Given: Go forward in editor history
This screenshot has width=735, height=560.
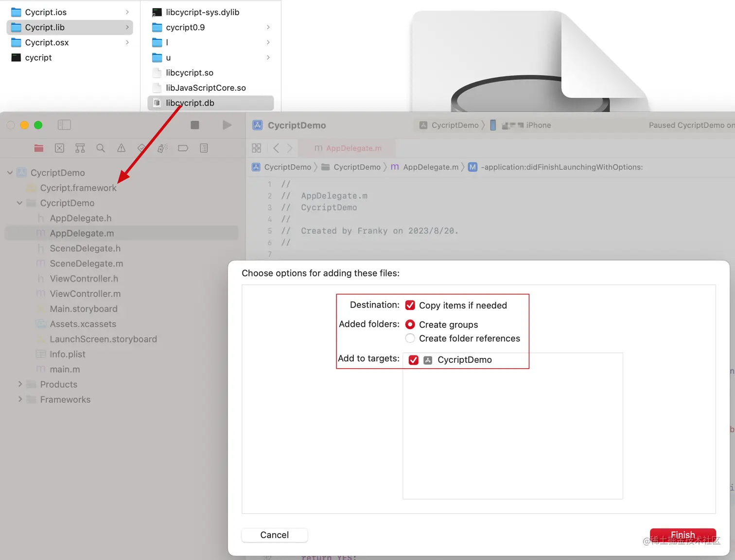Looking at the screenshot, I should pos(290,148).
